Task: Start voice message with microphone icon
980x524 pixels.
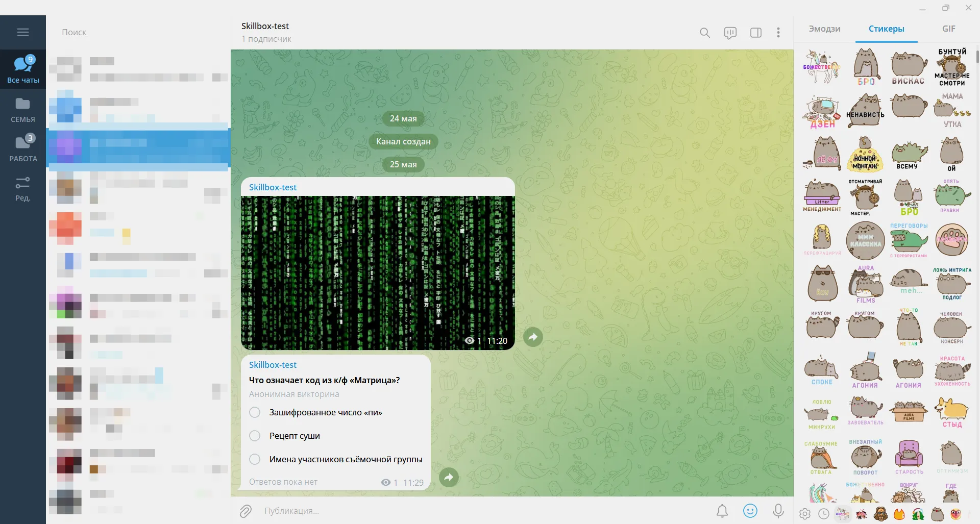Action: [x=778, y=511]
